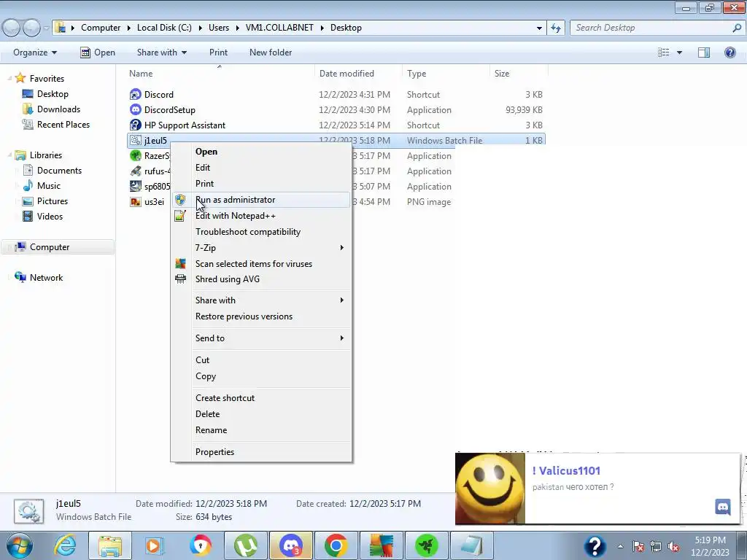Image resolution: width=747 pixels, height=560 pixels.
Task: Expand the address bar history dropdown
Action: click(x=539, y=28)
